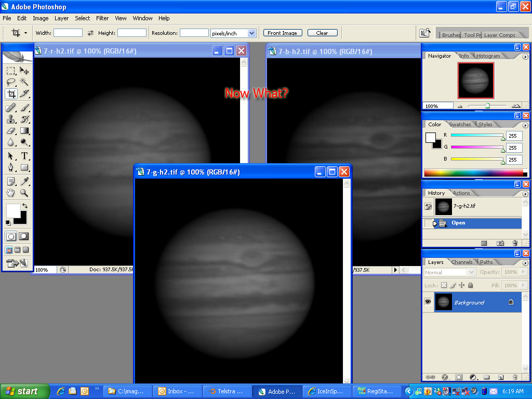Select the Lasso tool
The width and height of the screenshot is (532, 399).
coord(11,82)
